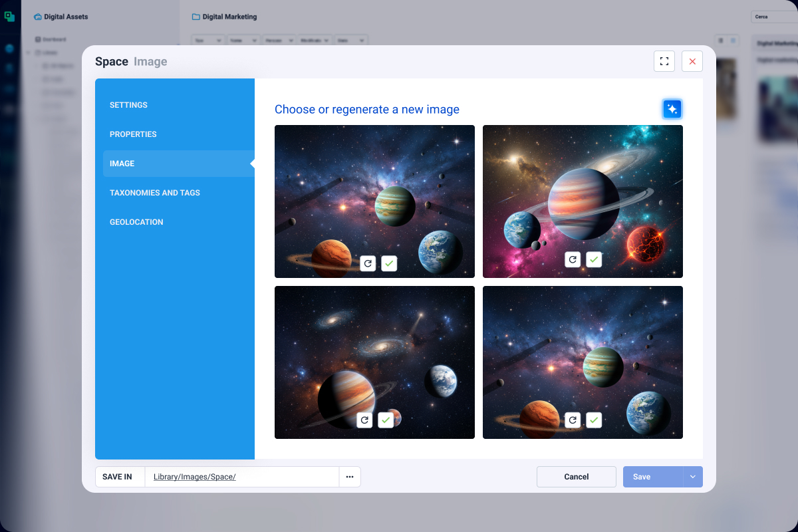The width and height of the screenshot is (798, 532).
Task: Click the Library/Images/Space/ path field
Action: (241, 477)
